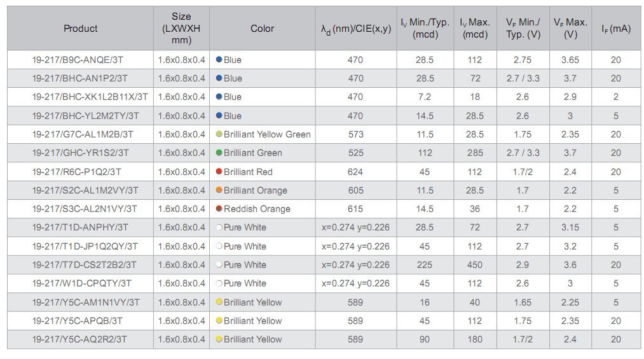Select the 3.65 forward voltage cell
The height and width of the screenshot is (359, 644).
point(570,60)
